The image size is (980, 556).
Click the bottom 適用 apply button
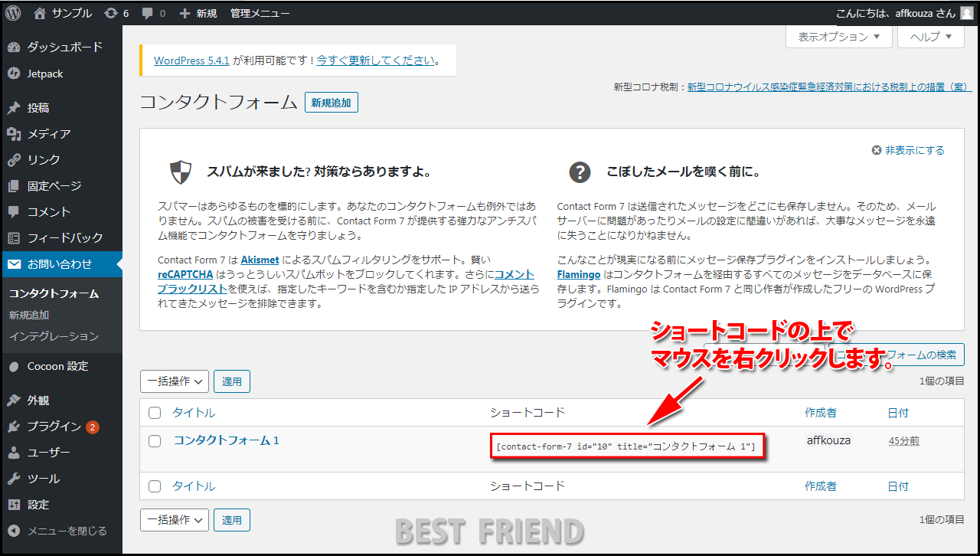tap(232, 520)
